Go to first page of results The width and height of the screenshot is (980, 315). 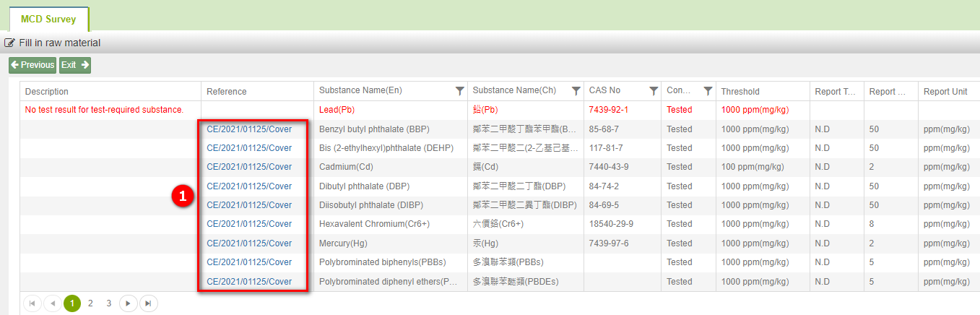click(x=32, y=303)
